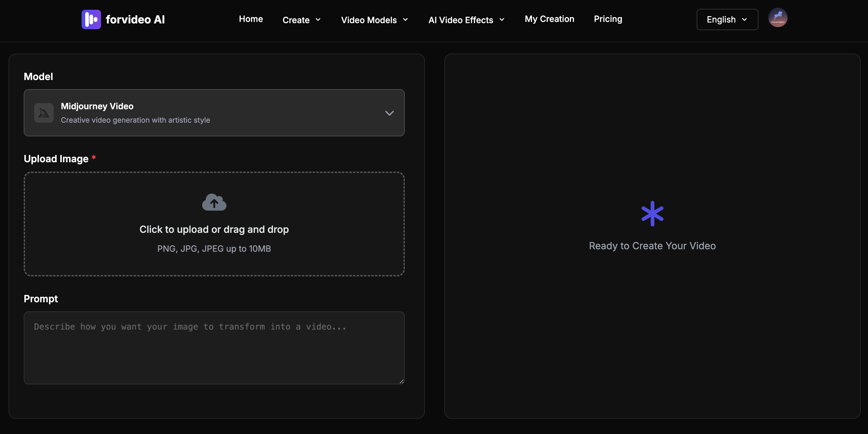Image resolution: width=868 pixels, height=434 pixels.
Task: Click the Prompt section label
Action: (x=41, y=299)
